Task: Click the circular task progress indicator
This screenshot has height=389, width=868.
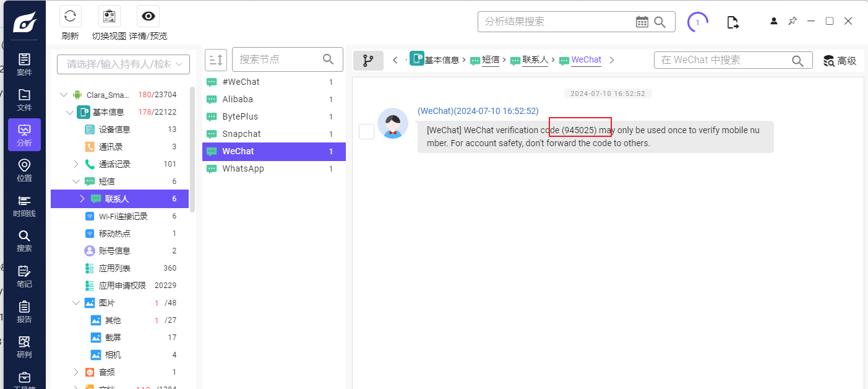Action: (x=698, y=22)
